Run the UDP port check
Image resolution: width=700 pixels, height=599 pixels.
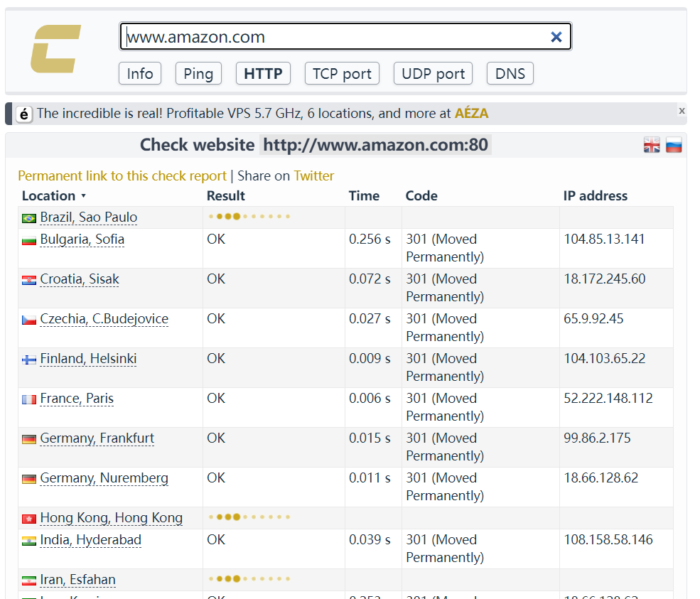tap(433, 73)
